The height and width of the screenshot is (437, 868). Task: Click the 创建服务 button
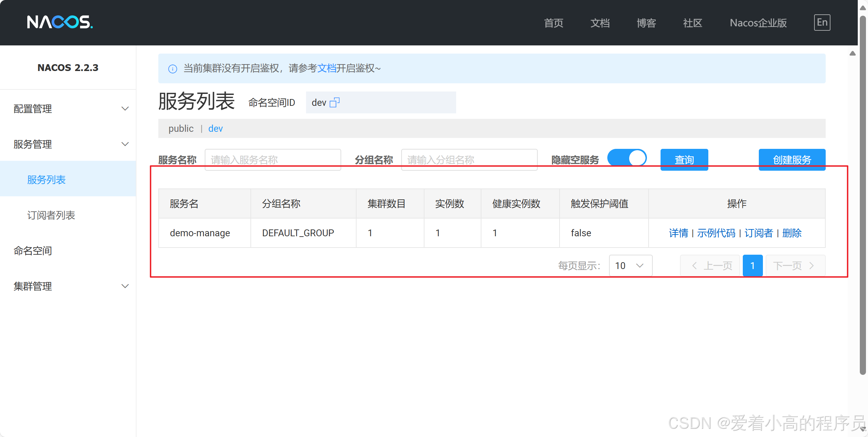[x=792, y=159]
